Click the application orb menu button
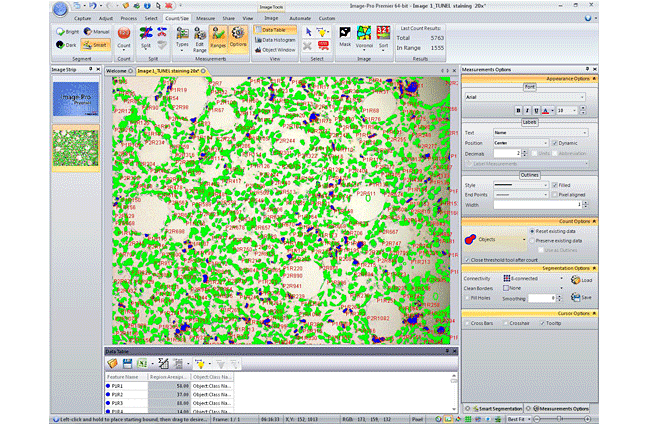Screen dimensions: 647x425 tap(60, 9)
